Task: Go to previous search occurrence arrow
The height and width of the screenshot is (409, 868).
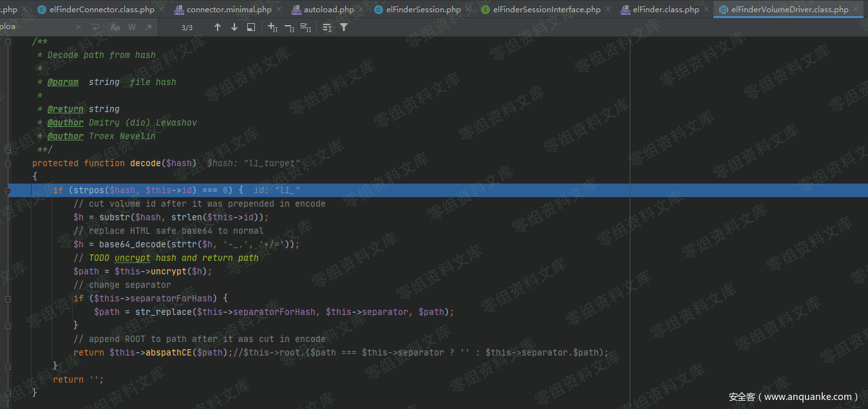Action: pos(218,27)
